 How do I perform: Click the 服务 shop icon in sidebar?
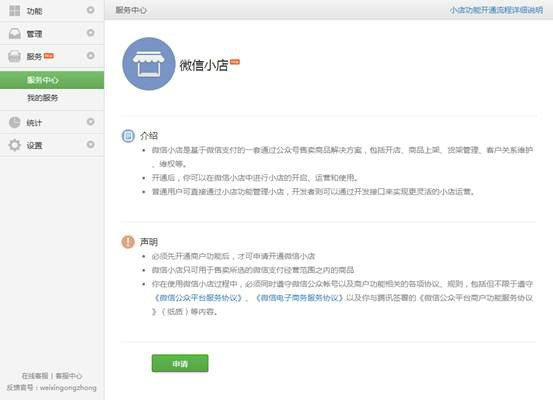tap(14, 56)
